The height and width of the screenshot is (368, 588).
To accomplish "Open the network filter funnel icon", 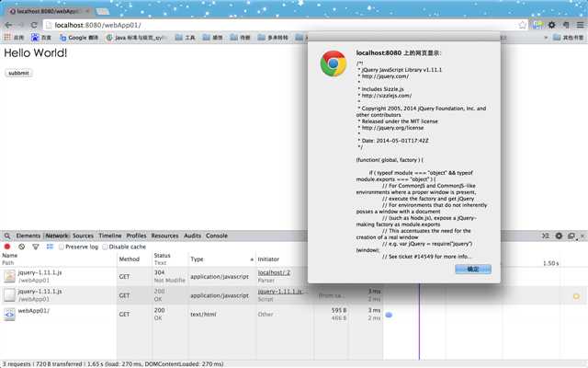I will pyautogui.click(x=36, y=247).
